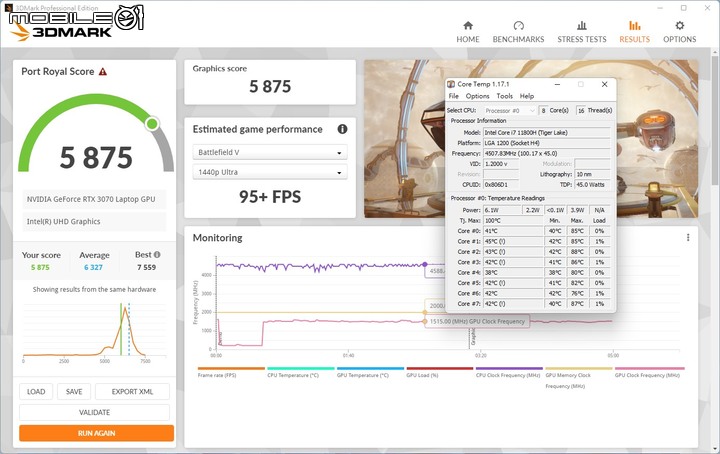Toggle the GPU Load (%) legend entry
Screen dimensions: 720x454
pyautogui.click(x=439, y=372)
